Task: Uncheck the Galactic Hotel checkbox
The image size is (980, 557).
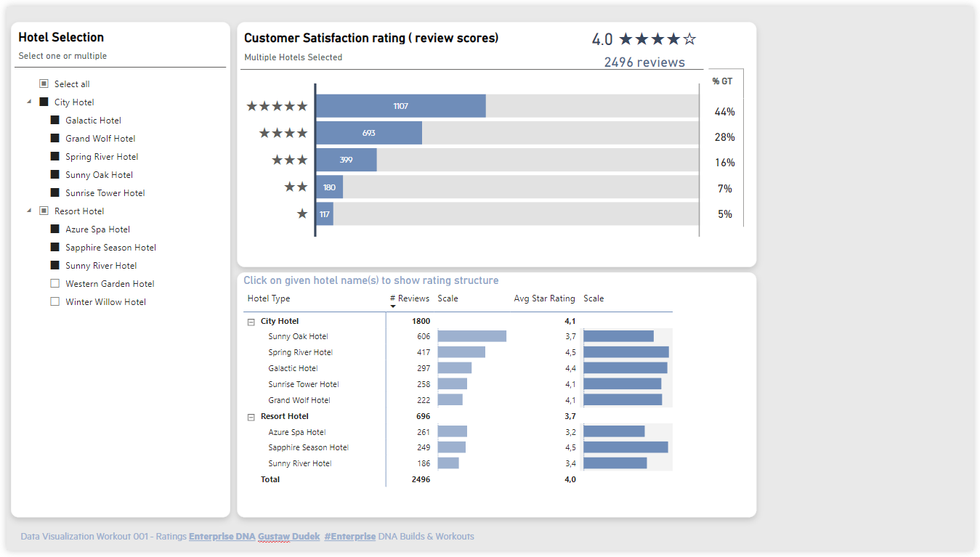Action: [x=54, y=120]
